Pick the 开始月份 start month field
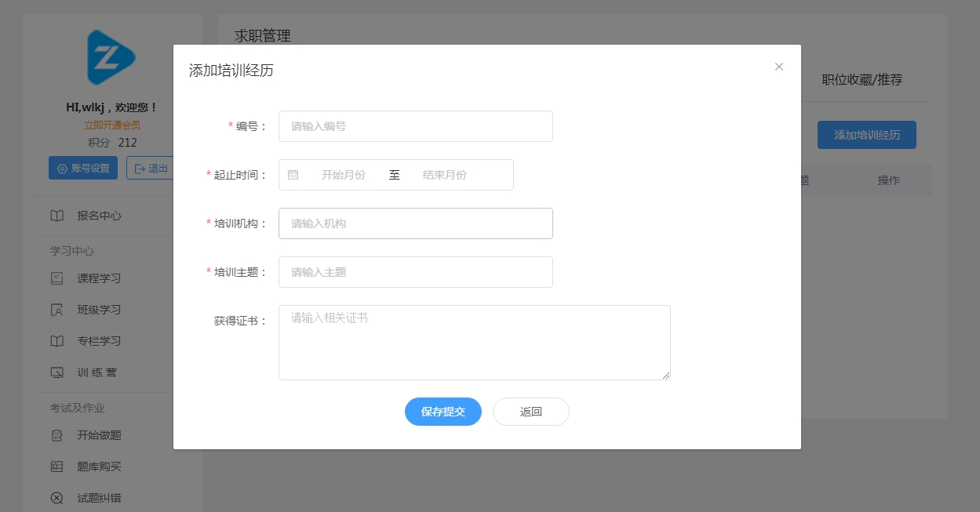Viewport: 980px width, 512px height. pyautogui.click(x=344, y=175)
